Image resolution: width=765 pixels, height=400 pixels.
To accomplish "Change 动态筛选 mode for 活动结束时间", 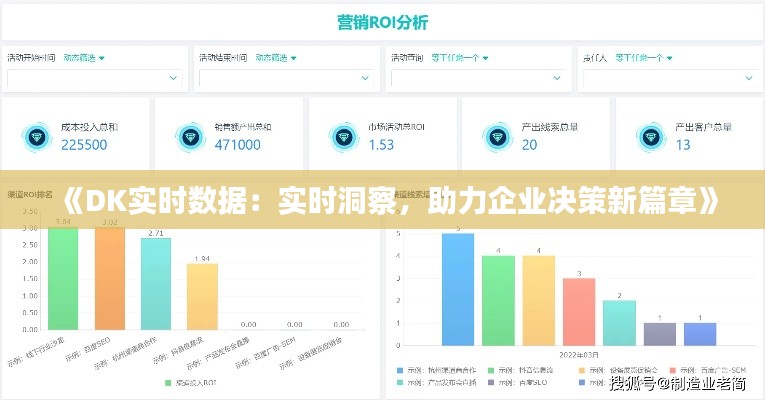I will click(275, 57).
